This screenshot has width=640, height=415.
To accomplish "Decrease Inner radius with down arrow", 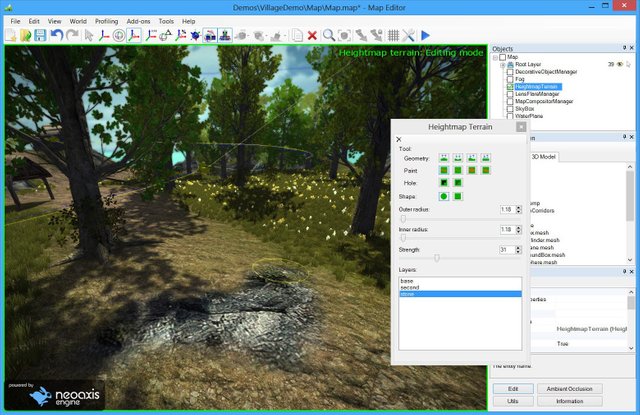I will pos(518,232).
